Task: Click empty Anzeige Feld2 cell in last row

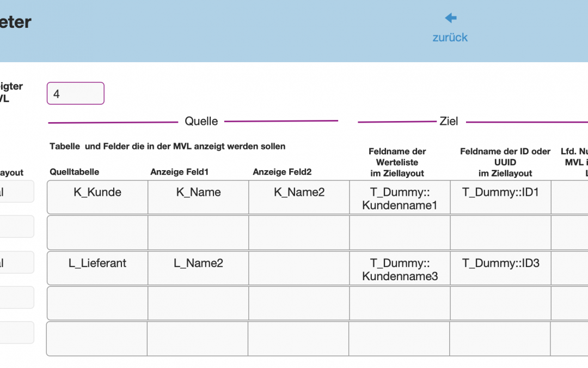Action: point(298,339)
